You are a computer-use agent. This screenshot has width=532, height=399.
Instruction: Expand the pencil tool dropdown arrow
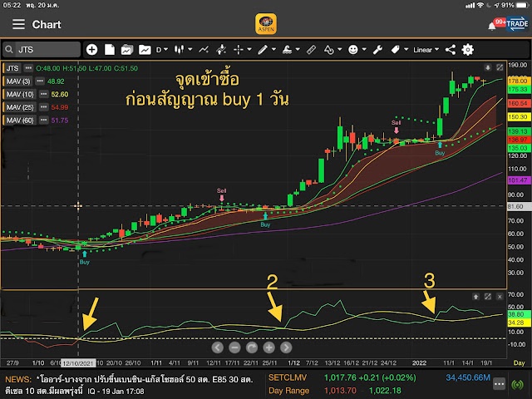273,50
